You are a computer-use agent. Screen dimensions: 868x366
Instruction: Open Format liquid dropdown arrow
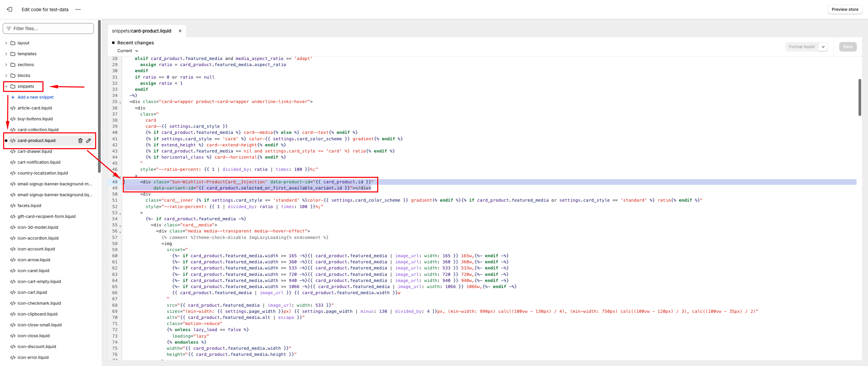click(x=823, y=47)
